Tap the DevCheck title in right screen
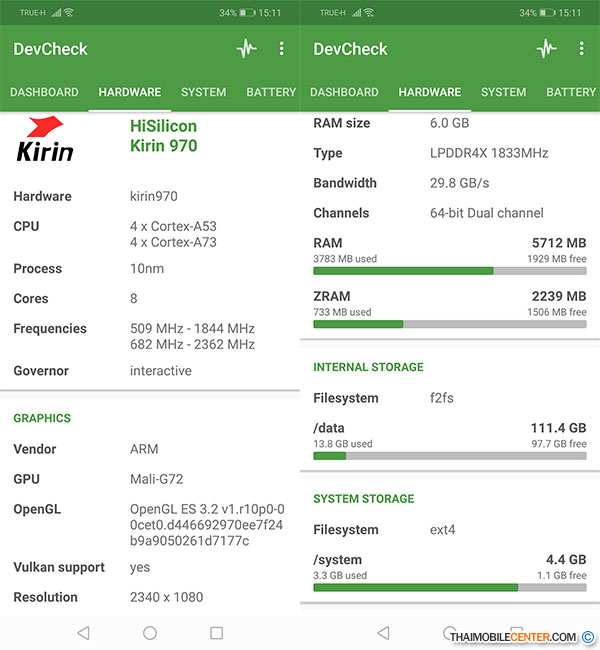The image size is (600, 650). (x=350, y=49)
